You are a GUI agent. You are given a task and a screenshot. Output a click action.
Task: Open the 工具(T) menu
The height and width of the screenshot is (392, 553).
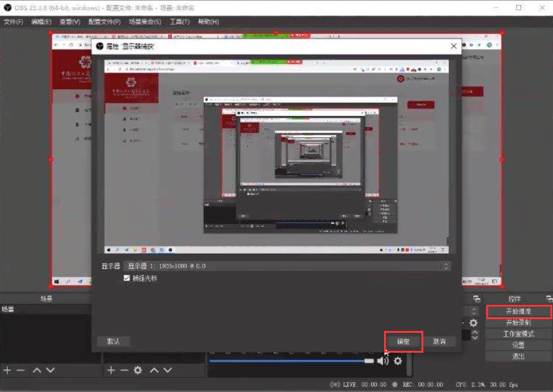[x=180, y=22]
